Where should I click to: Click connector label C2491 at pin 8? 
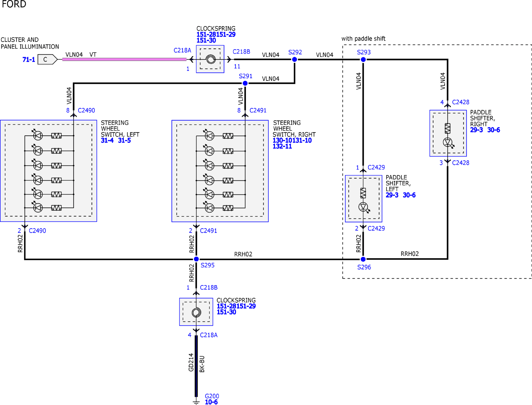(x=258, y=110)
